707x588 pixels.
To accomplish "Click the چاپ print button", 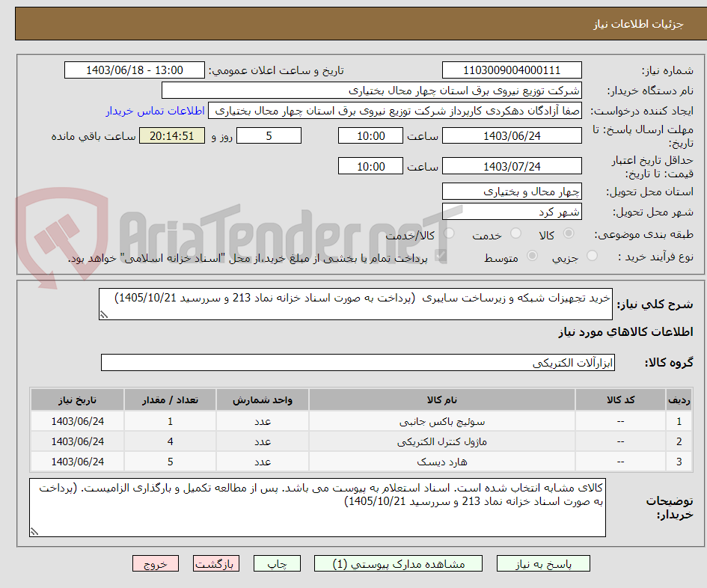I will (x=277, y=563).
